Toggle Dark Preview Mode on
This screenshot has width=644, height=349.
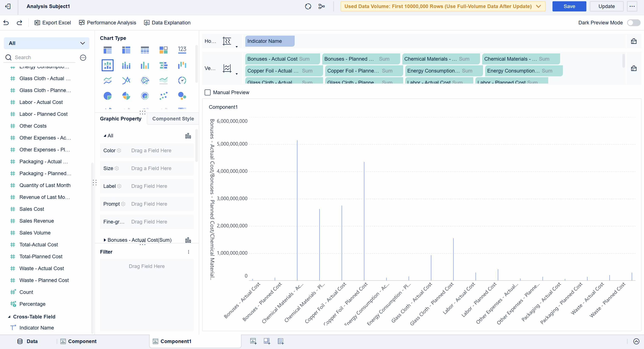tap(633, 22)
